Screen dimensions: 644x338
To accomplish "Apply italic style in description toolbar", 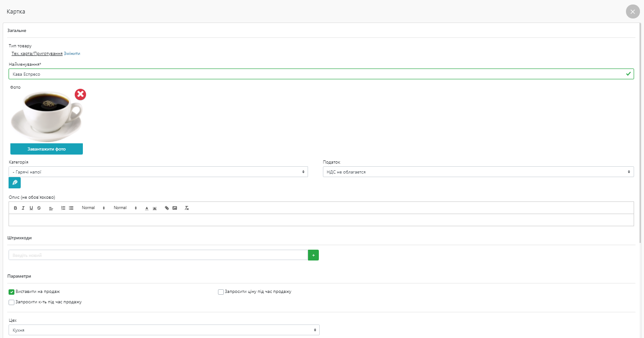I will pyautogui.click(x=23, y=208).
